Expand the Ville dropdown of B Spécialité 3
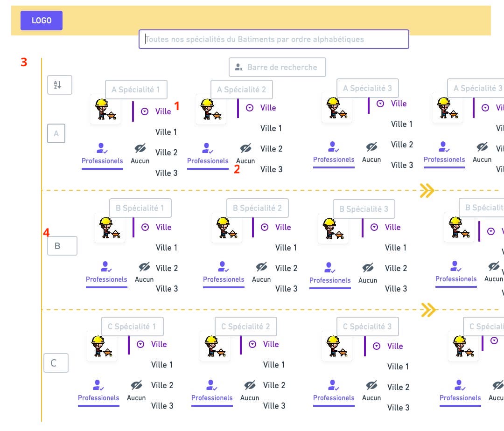This screenshot has height=431, width=504. click(374, 227)
